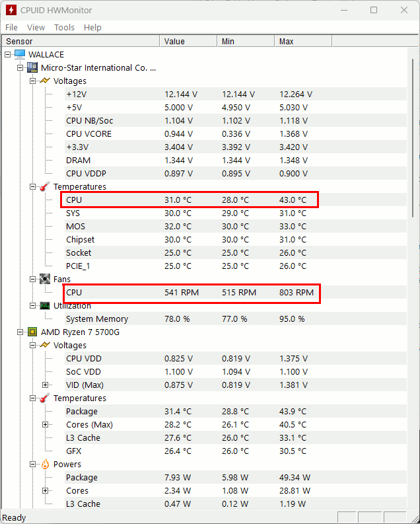420x524 pixels.
Task: Select the +3.3V voltage row
Action: point(236,147)
